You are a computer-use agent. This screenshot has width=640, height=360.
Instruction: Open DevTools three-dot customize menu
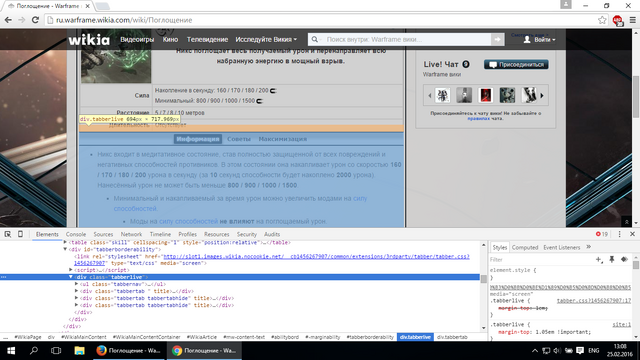(619, 234)
